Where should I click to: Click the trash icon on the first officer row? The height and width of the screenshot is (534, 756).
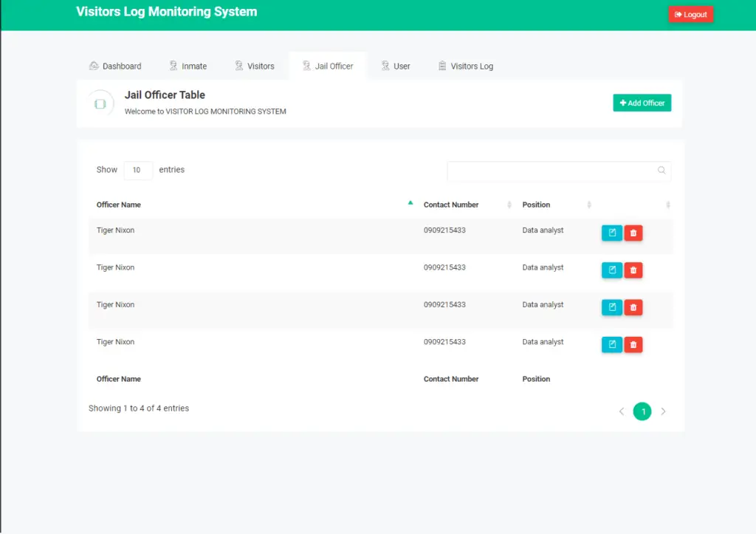633,233
